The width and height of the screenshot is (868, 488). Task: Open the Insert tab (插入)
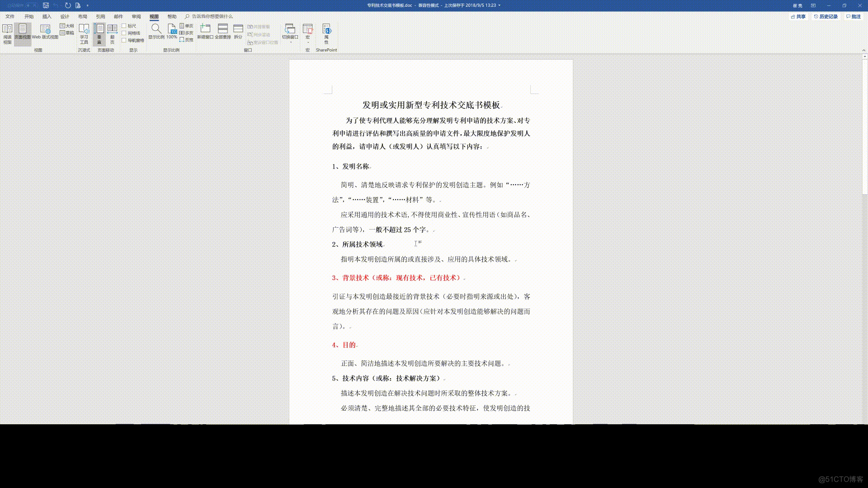pyautogui.click(x=47, y=16)
